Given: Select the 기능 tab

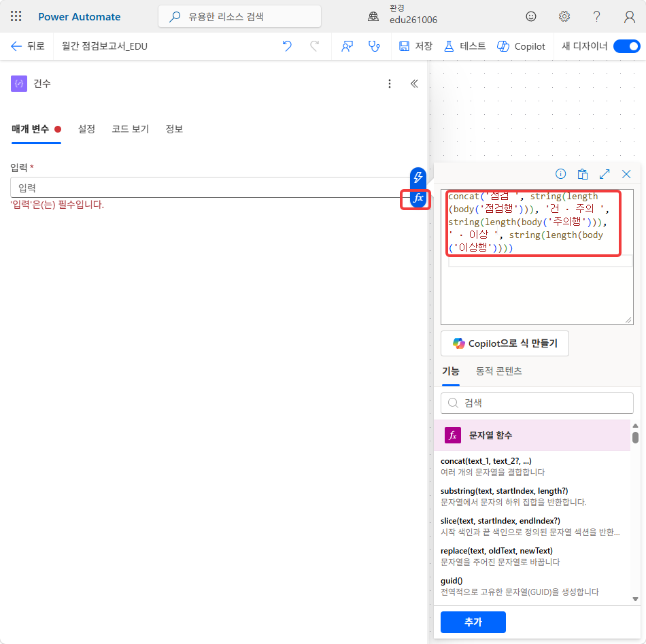Looking at the screenshot, I should (450, 371).
